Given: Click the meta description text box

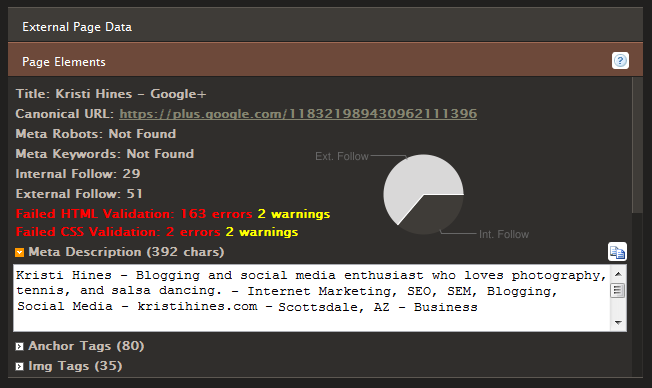Looking at the screenshot, I should (x=312, y=298).
